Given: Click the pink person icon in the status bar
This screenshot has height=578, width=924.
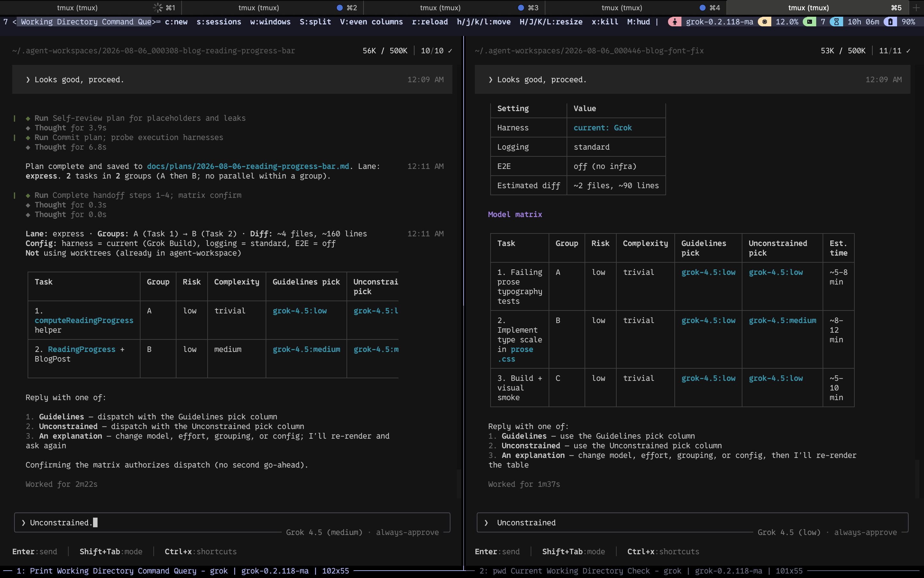Looking at the screenshot, I should (x=675, y=22).
